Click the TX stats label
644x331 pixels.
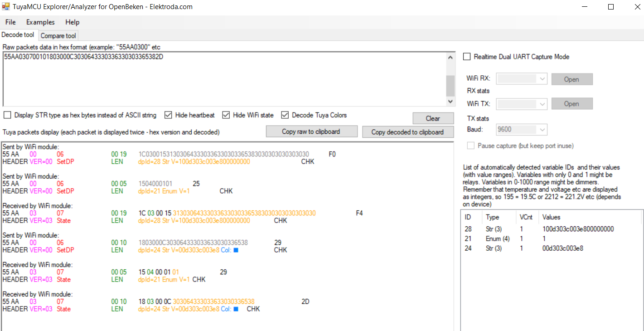coord(478,118)
